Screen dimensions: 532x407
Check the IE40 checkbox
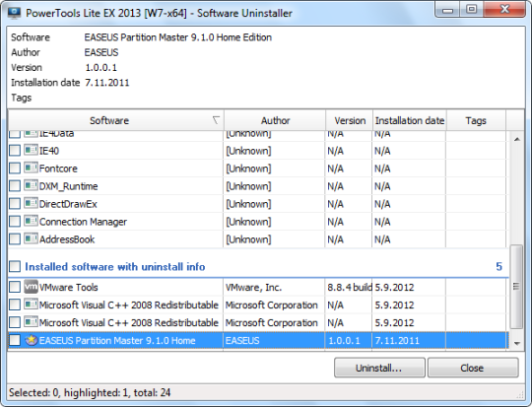15,151
